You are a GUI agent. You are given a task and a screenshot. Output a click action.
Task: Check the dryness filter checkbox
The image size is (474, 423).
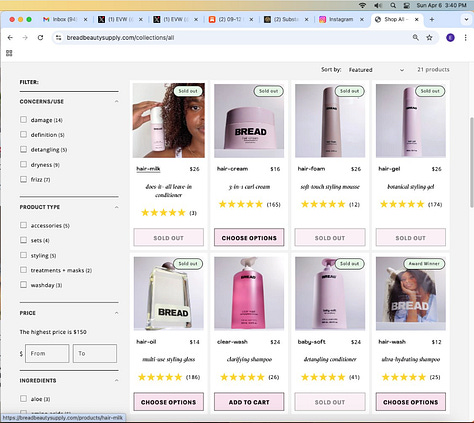pyautogui.click(x=23, y=164)
